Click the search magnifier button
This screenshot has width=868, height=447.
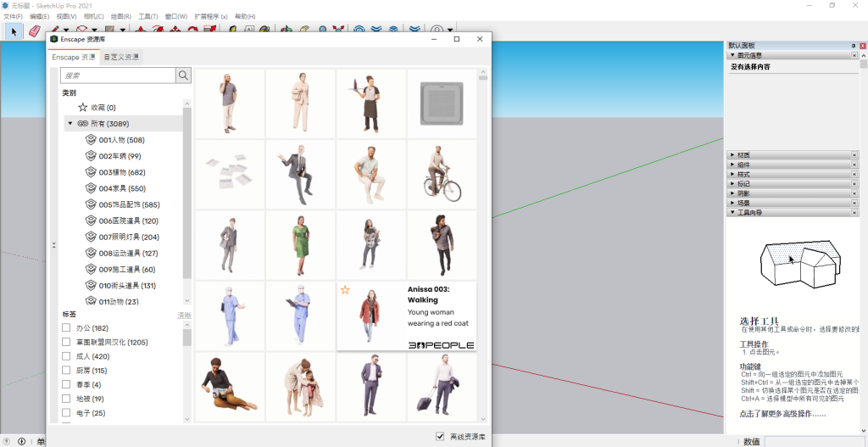click(183, 75)
